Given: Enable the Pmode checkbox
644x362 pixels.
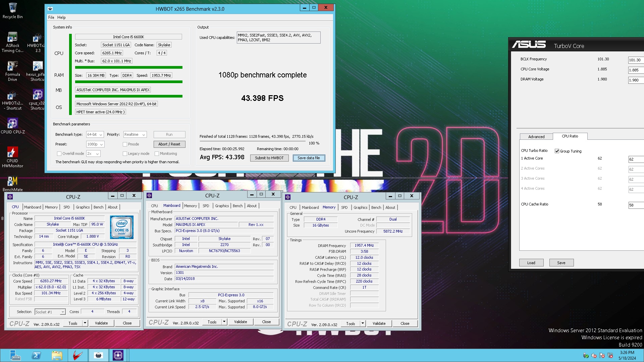Looking at the screenshot, I should click(x=125, y=144).
